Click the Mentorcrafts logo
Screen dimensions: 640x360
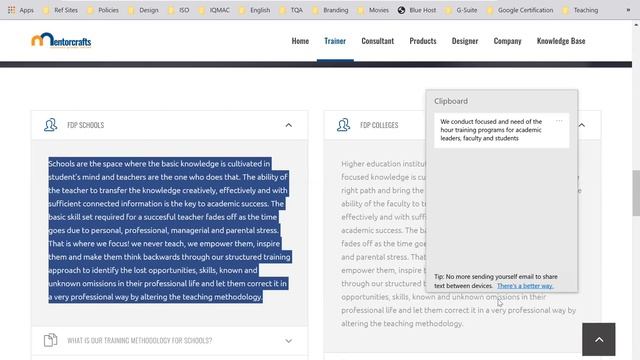[61, 40]
